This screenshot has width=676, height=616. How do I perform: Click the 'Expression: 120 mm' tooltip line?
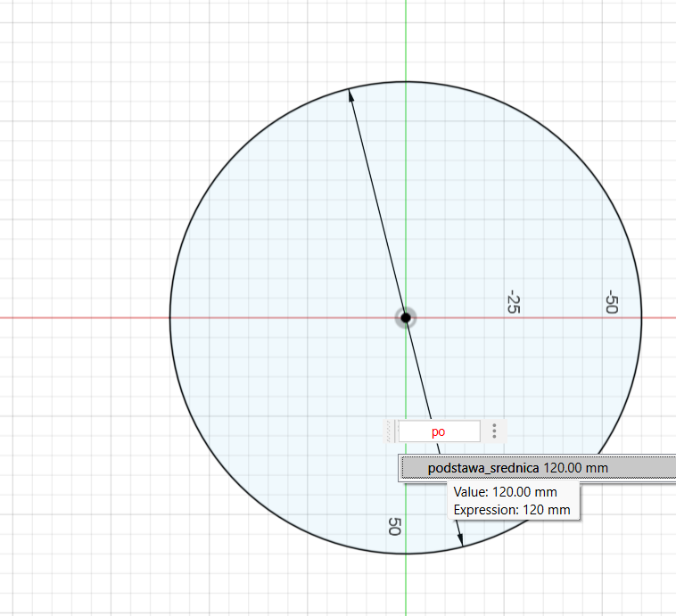(511, 510)
